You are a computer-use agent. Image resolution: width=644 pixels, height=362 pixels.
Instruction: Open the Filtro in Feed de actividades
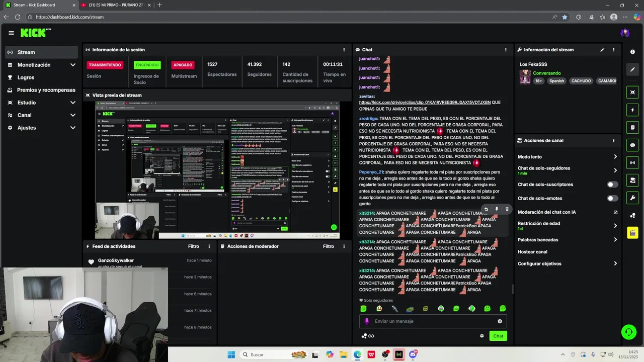[194, 246]
